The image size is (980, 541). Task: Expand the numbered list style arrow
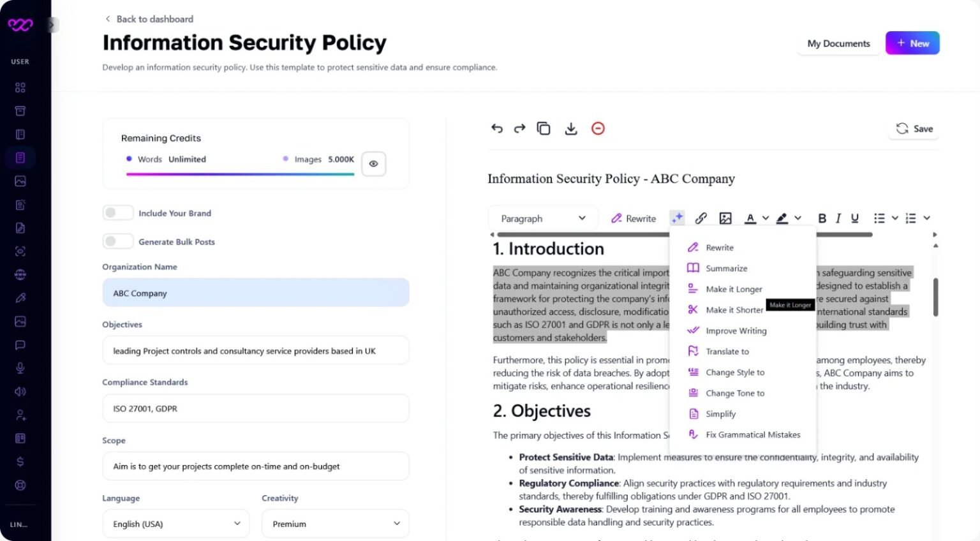click(926, 218)
